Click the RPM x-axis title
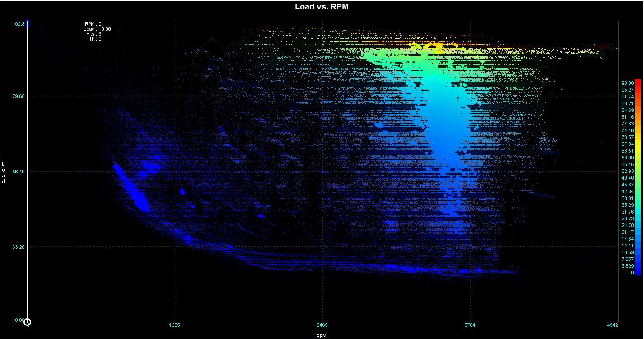The image size is (644, 339). coord(321,336)
